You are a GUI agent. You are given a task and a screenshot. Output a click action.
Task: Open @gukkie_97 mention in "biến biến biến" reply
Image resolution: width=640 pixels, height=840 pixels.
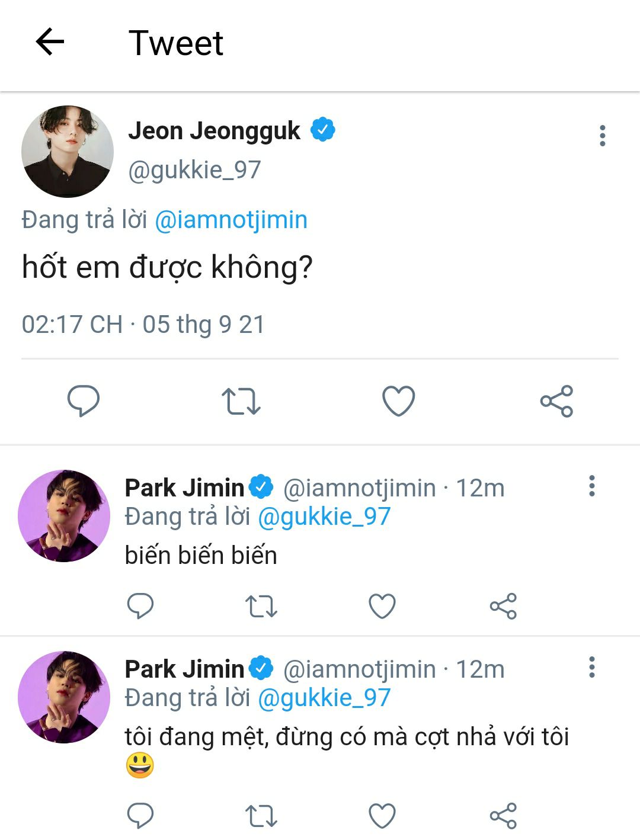[x=324, y=517]
